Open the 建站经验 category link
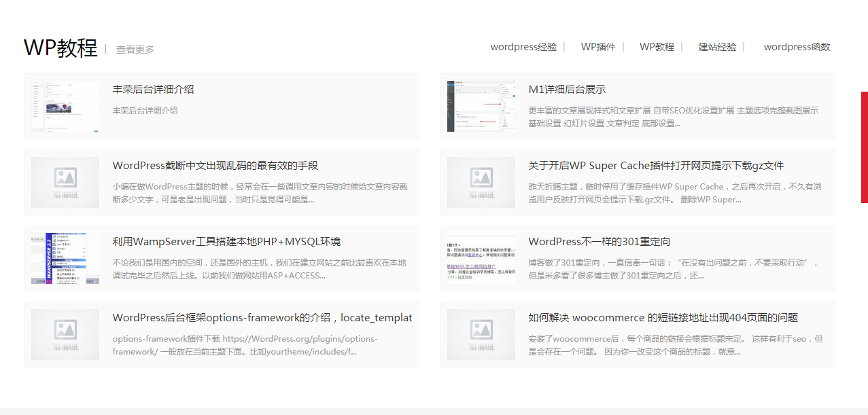 point(716,47)
